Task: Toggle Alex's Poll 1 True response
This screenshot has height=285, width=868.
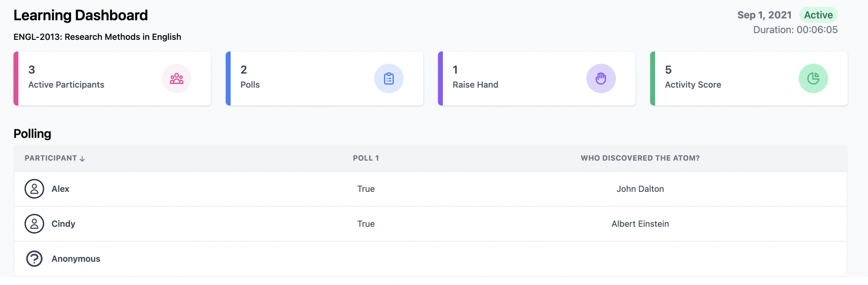Action: 365,189
